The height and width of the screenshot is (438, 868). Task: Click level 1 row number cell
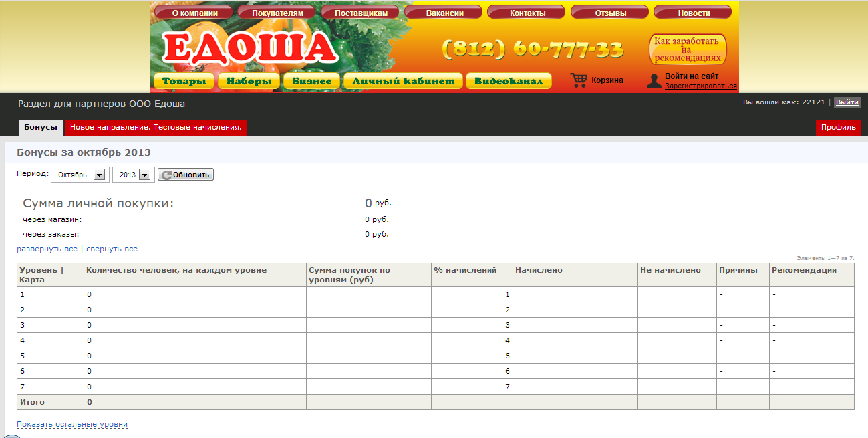(x=51, y=294)
